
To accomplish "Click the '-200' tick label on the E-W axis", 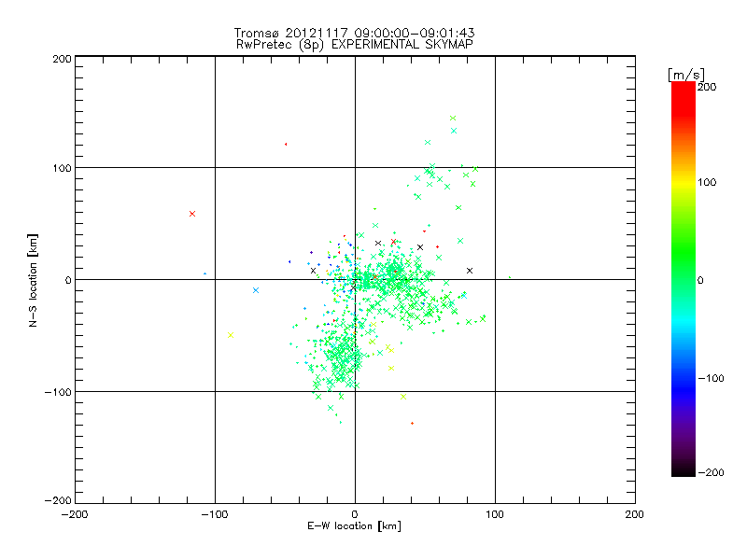I will 75,514.
